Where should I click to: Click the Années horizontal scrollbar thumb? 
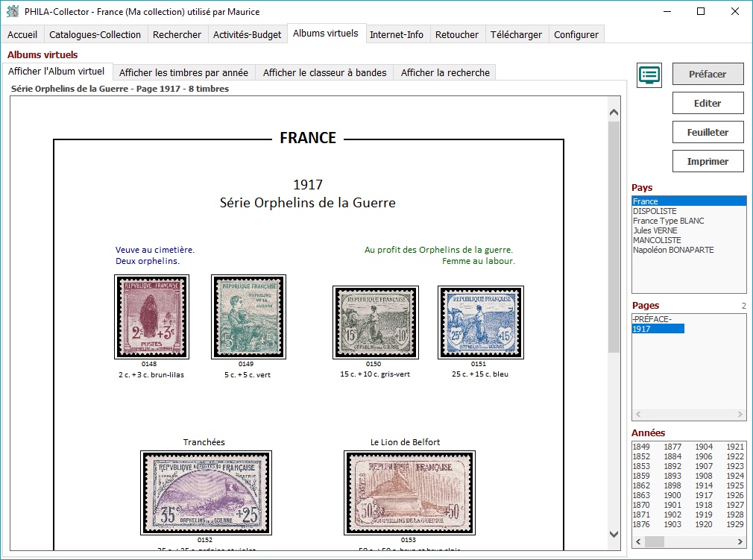(654, 542)
